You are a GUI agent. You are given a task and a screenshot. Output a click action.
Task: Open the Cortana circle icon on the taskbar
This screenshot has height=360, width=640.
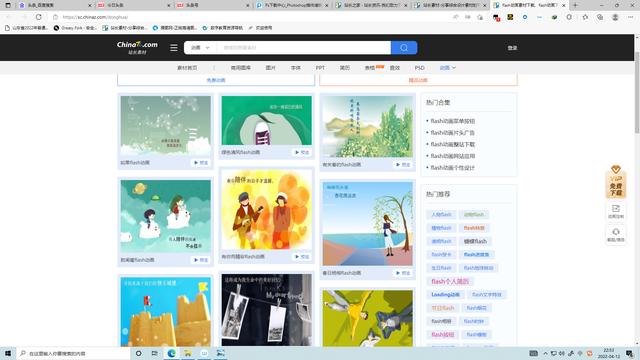point(138,353)
